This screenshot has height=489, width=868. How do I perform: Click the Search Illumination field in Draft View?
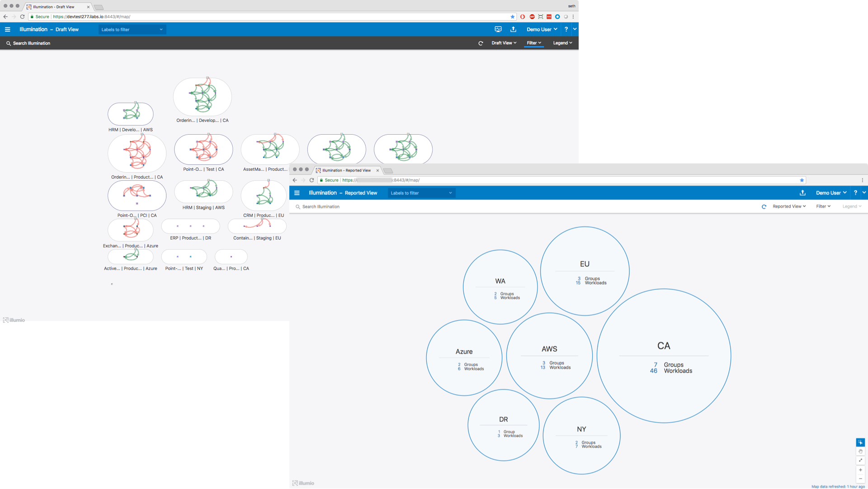pyautogui.click(x=32, y=43)
